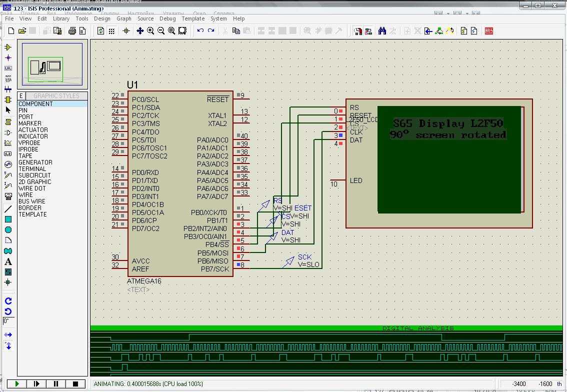Click the Y-mirror vertical flip icon
The height and width of the screenshot is (392, 567).
(8, 345)
